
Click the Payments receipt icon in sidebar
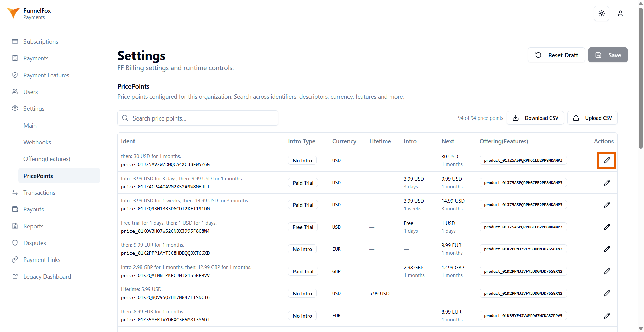click(15, 58)
